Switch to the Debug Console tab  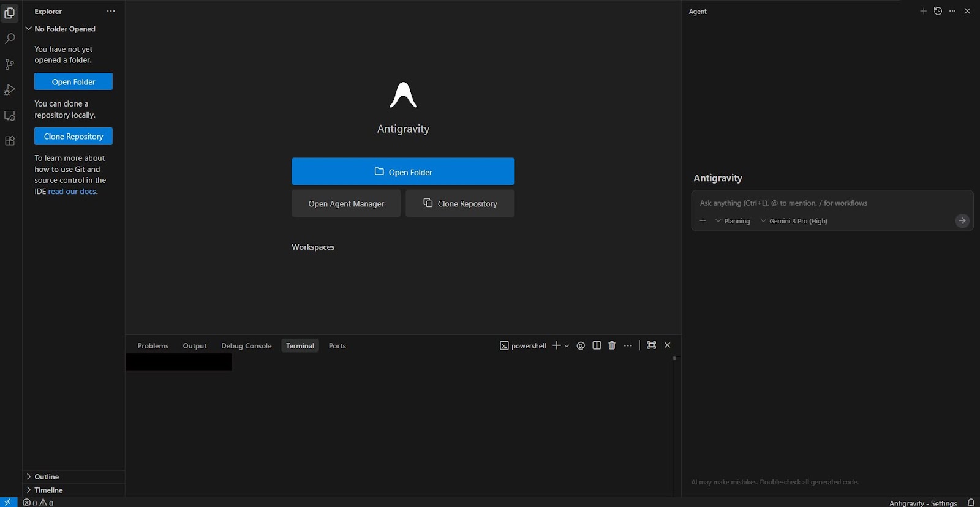pyautogui.click(x=246, y=346)
